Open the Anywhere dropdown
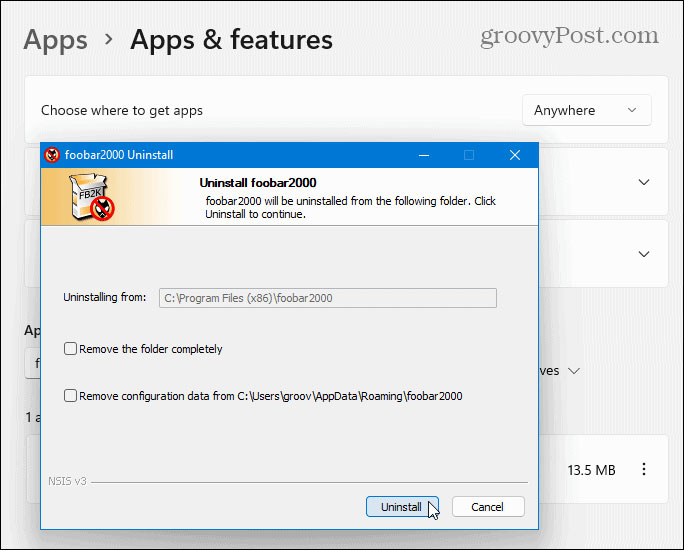Screen dimensions: 684x550 click(x=586, y=110)
